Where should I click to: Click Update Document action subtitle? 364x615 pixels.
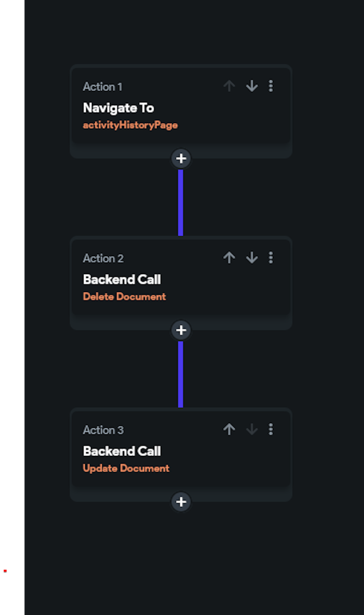pos(126,468)
